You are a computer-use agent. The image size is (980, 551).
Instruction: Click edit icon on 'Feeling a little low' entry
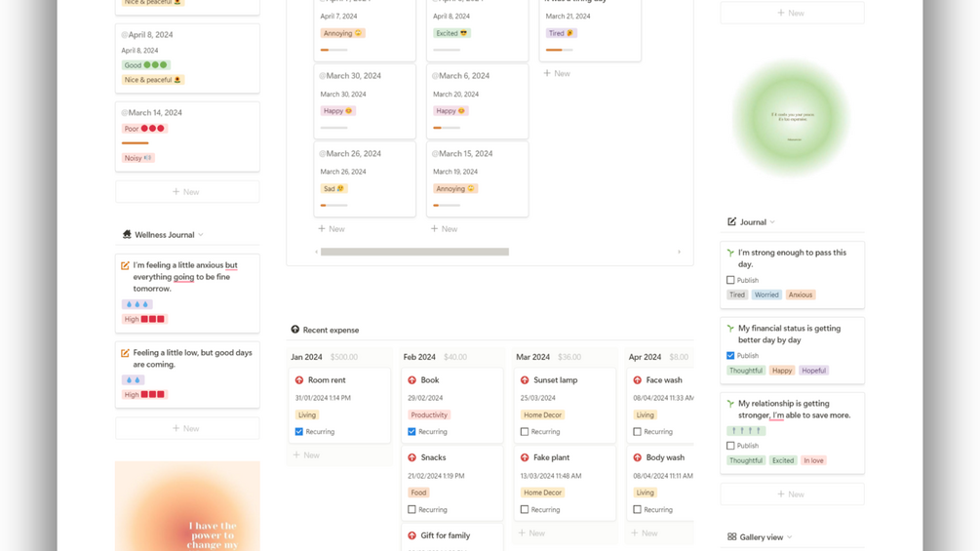[x=125, y=353]
